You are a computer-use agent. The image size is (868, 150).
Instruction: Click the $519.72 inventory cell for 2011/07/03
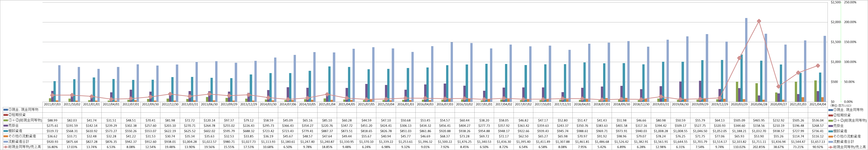coord(53,131)
